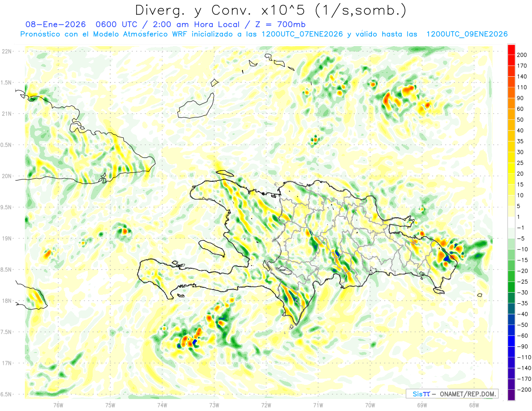Click the positive '25' scale value

coord(521,163)
